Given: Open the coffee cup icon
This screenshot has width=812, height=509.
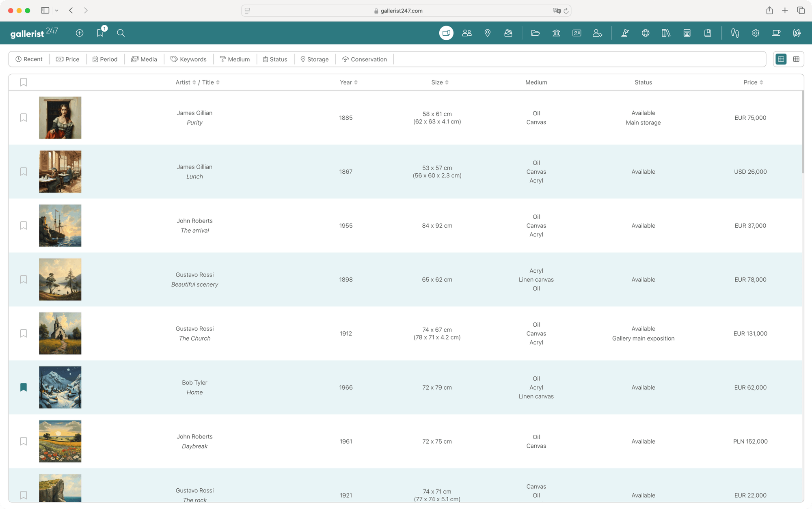Looking at the screenshot, I should tap(776, 33).
